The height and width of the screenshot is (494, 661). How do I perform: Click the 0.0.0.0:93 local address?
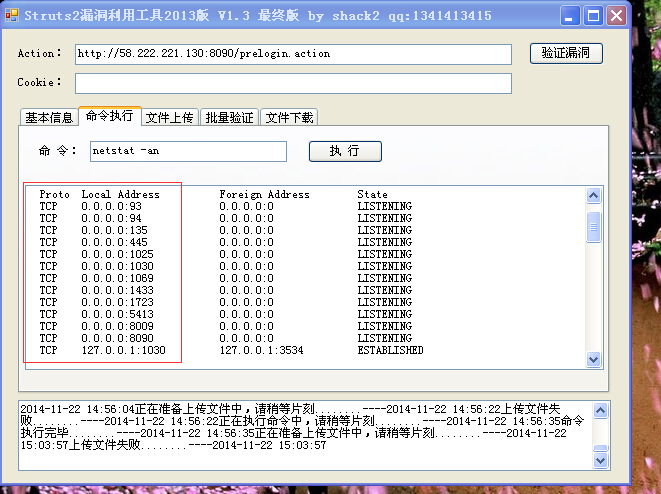[111, 206]
